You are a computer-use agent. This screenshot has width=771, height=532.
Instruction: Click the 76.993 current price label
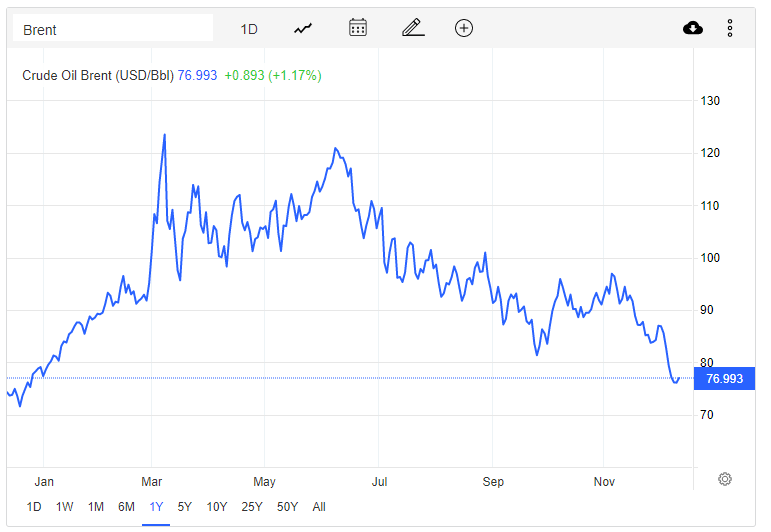pyautogui.click(x=724, y=379)
